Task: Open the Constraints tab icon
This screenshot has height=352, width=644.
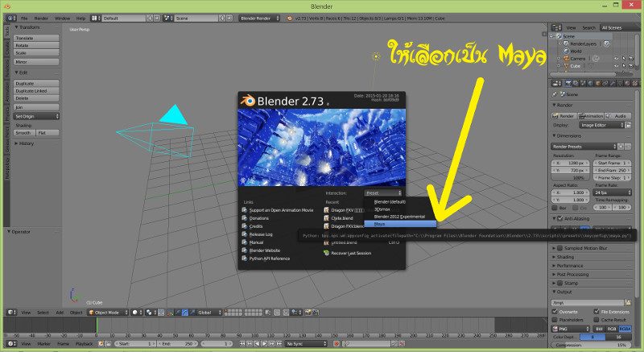Action: click(605, 84)
